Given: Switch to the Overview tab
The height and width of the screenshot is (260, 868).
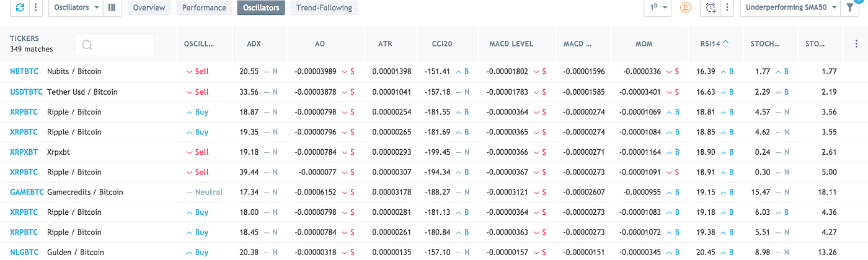Looking at the screenshot, I should [149, 7].
